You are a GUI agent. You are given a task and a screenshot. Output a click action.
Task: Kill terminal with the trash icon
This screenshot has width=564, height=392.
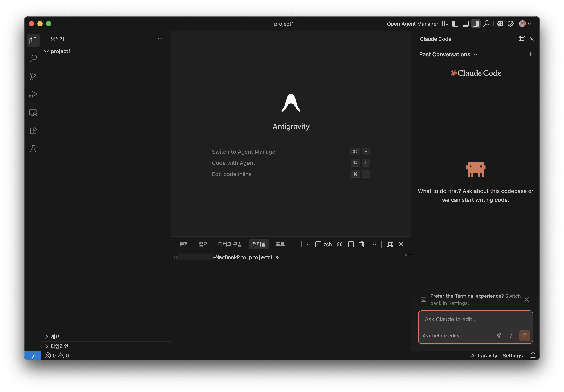(362, 244)
